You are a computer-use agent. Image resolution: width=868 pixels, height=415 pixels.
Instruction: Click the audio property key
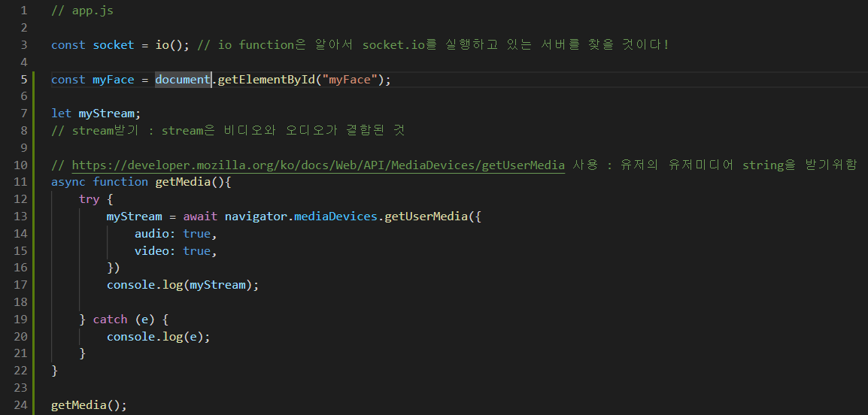pos(152,234)
